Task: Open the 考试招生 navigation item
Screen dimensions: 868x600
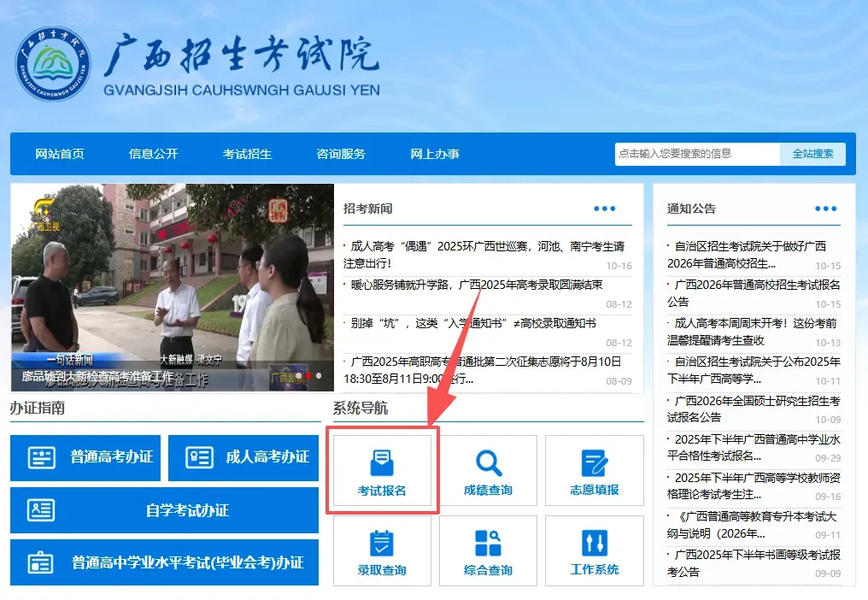Action: coord(247,154)
